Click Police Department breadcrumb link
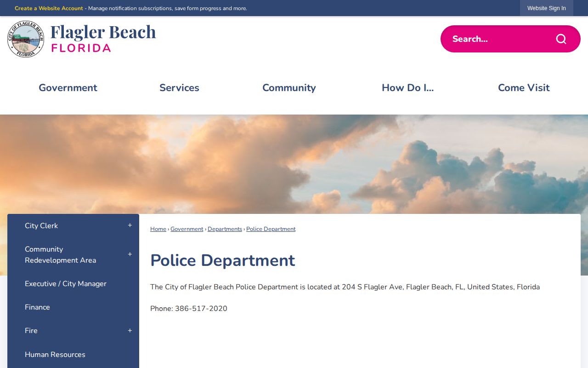Image resolution: width=588 pixels, height=368 pixels. [271, 229]
